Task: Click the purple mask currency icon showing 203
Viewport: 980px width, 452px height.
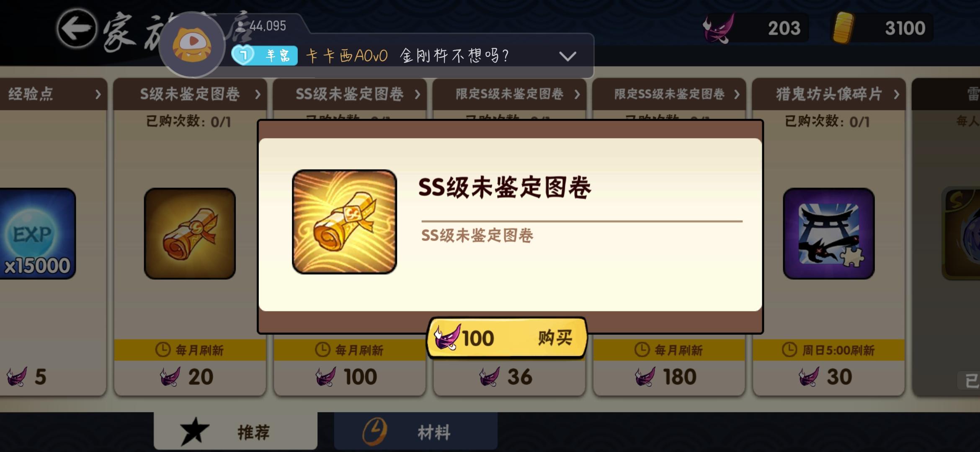Action: pyautogui.click(x=719, y=28)
